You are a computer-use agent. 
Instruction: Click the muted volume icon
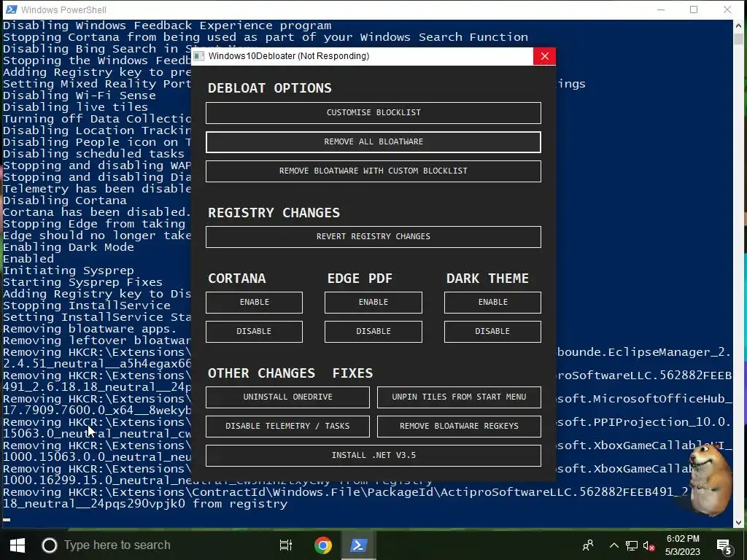(649, 545)
